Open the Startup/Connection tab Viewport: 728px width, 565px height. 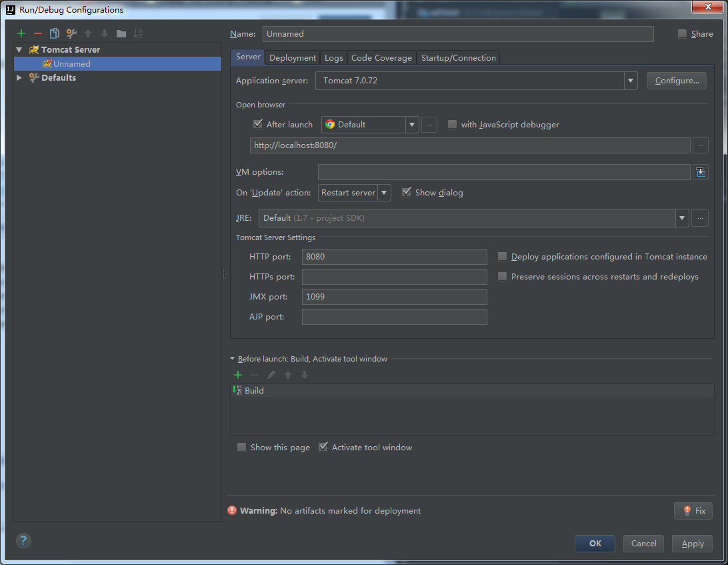(x=458, y=58)
